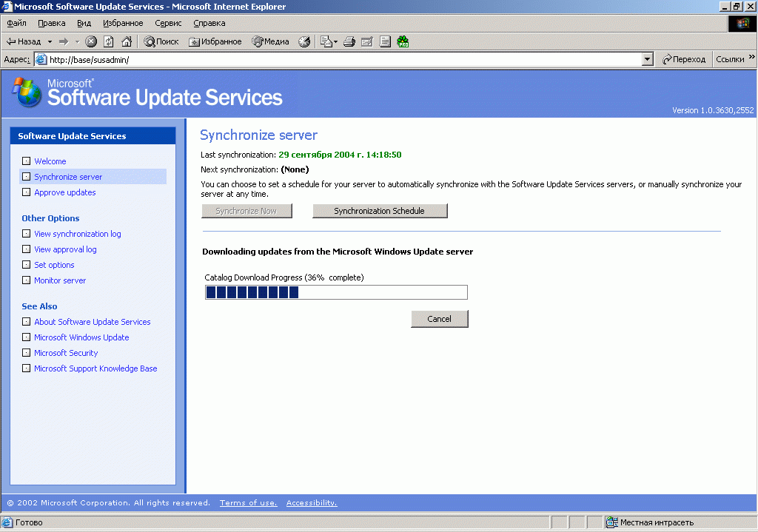The height and width of the screenshot is (532, 758).
Task: Go to the home page icon
Action: pos(127,41)
